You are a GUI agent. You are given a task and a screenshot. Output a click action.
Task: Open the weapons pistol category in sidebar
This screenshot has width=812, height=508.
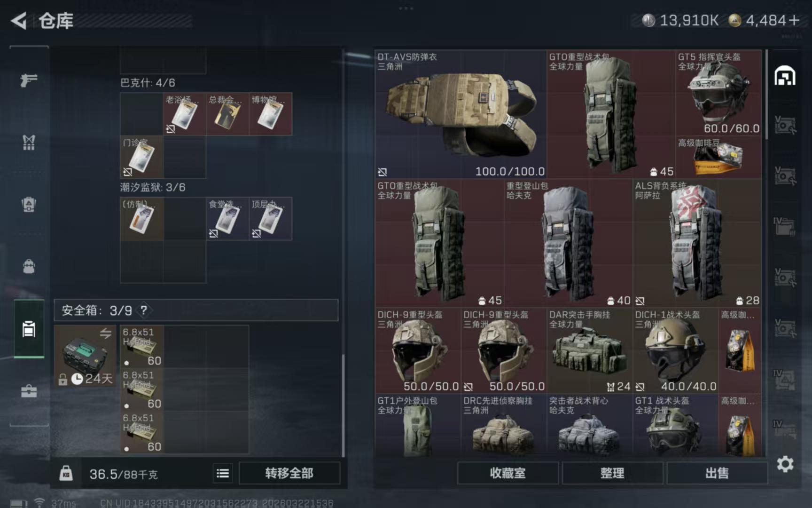[x=29, y=80]
